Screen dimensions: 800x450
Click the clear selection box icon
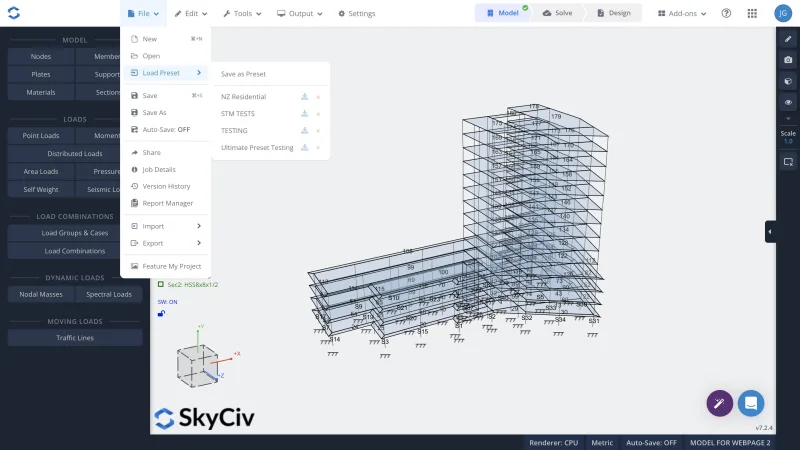click(x=788, y=162)
